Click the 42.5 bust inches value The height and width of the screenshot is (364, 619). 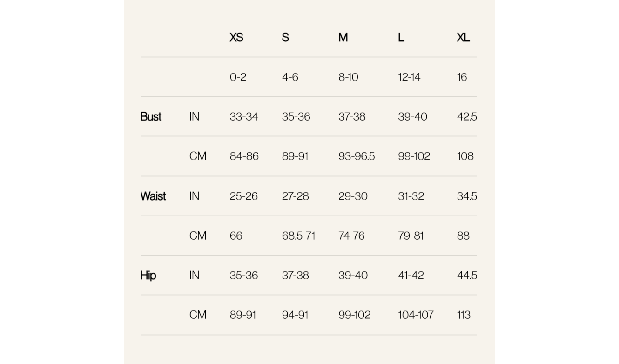pos(467,117)
